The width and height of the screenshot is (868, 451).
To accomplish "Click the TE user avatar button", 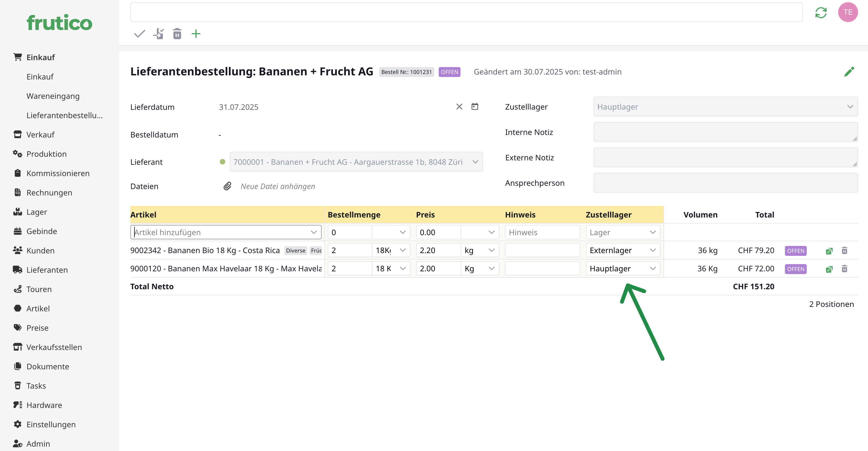I will pyautogui.click(x=848, y=12).
